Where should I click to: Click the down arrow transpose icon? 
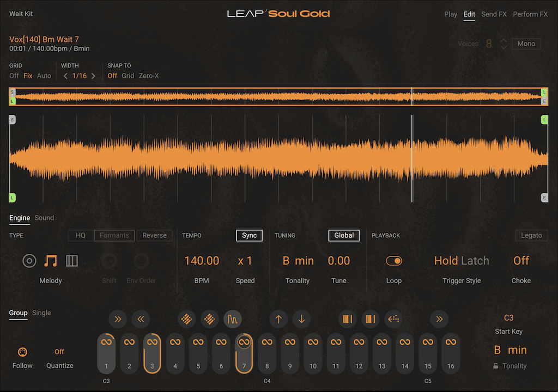coord(301,319)
